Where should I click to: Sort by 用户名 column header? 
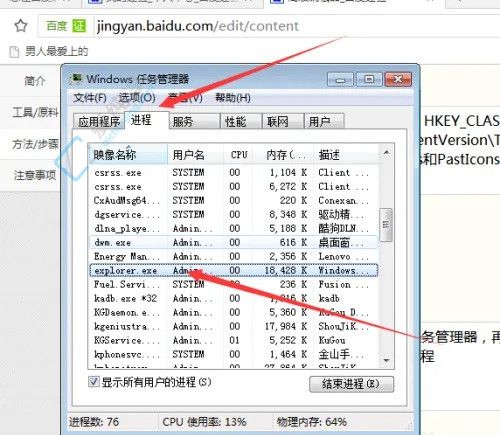click(195, 155)
